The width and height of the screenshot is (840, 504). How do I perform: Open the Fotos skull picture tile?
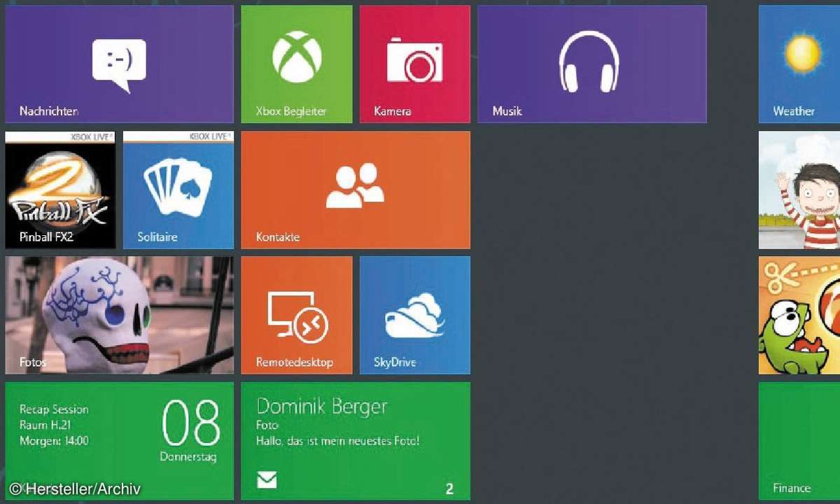(x=119, y=315)
